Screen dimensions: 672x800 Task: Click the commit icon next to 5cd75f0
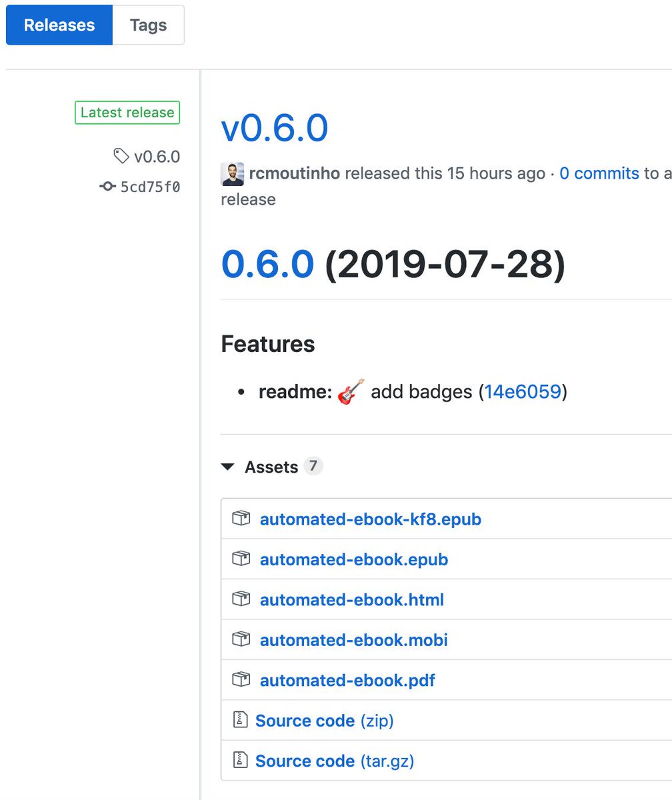coord(107,187)
